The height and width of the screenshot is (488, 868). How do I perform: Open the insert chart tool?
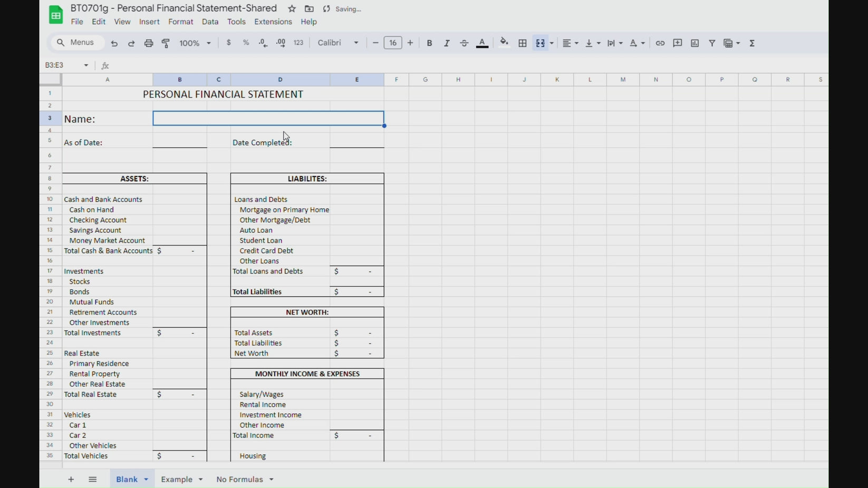click(x=695, y=43)
